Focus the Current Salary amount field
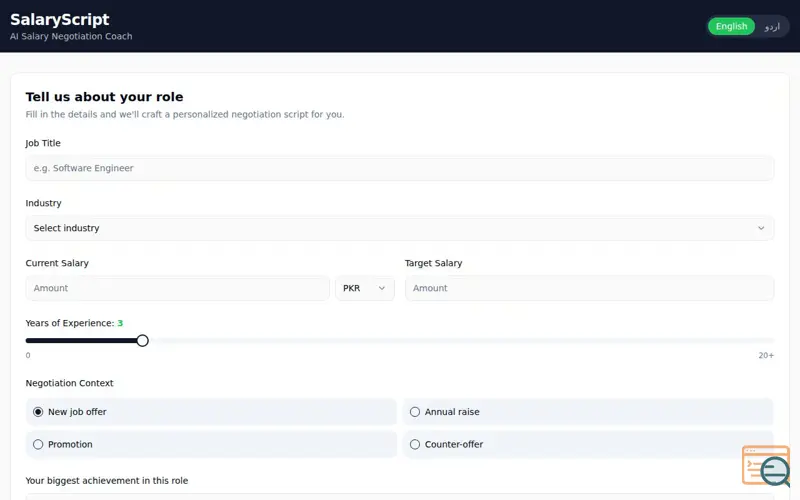Viewport: 800px width, 500px height. click(178, 288)
